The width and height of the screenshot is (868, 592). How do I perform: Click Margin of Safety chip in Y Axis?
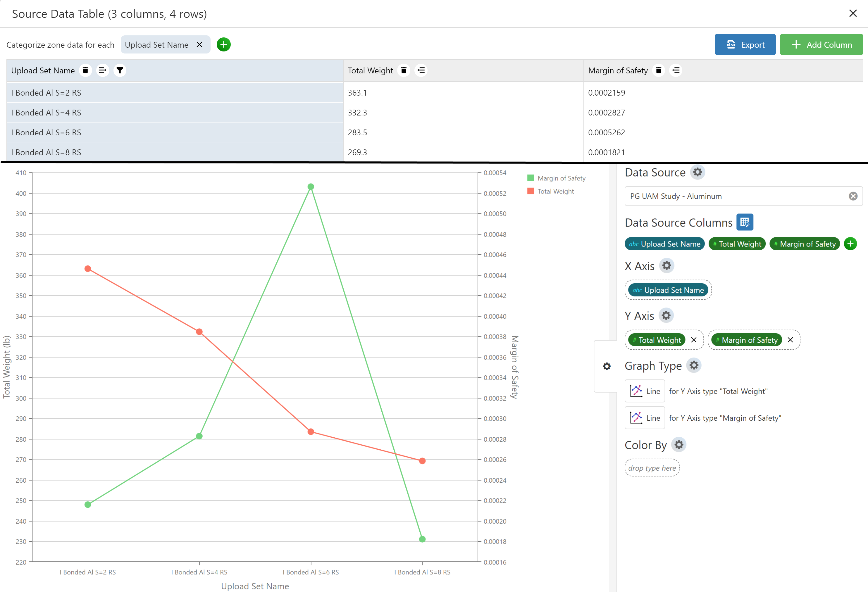click(x=747, y=340)
